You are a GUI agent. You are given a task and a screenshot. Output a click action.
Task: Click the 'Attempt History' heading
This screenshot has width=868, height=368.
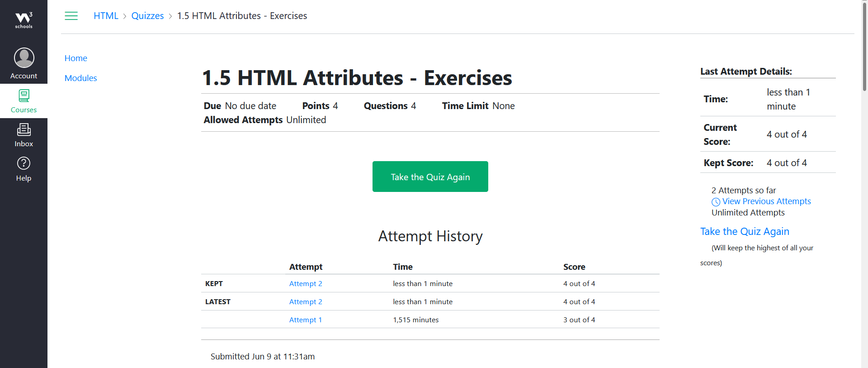(x=430, y=236)
